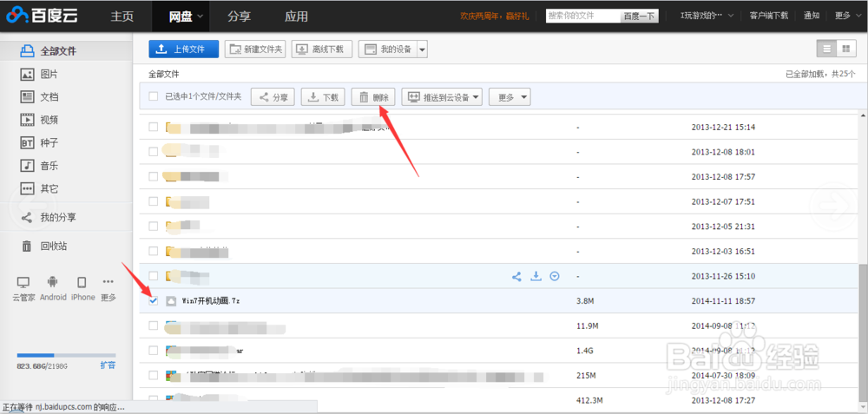Open the 我的设备 dropdown arrow
868x414 pixels.
pyautogui.click(x=423, y=49)
